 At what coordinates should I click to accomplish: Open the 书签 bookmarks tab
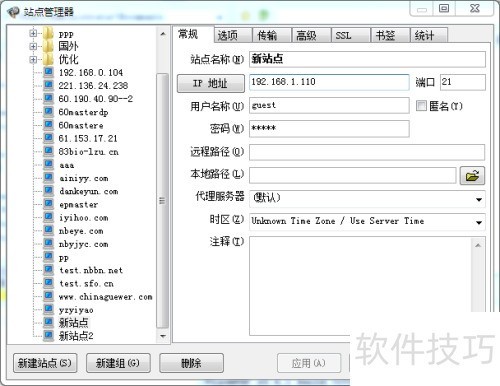click(x=390, y=35)
